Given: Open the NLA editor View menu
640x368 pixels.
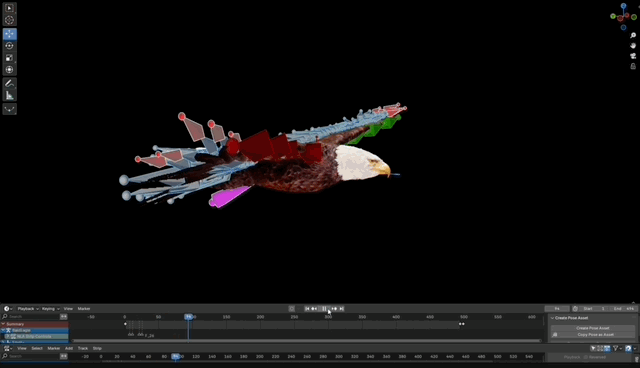Looking at the screenshot, I should point(22,348).
